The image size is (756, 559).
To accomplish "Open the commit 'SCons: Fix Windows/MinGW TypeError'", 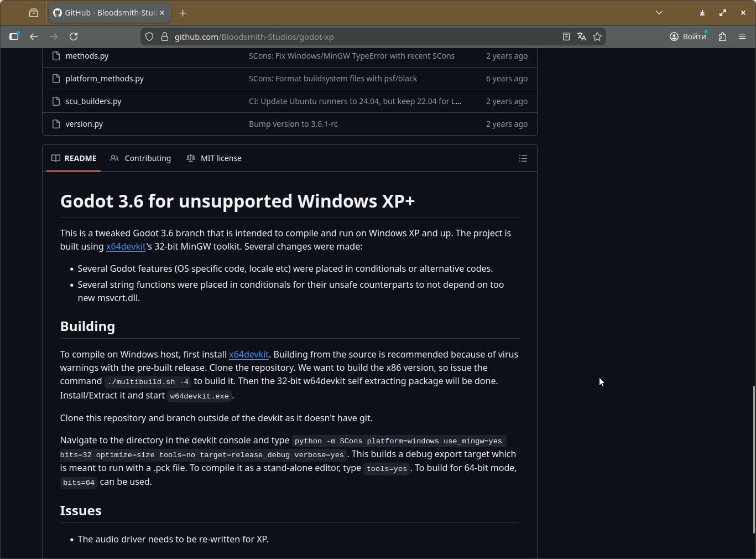I will tap(352, 56).
